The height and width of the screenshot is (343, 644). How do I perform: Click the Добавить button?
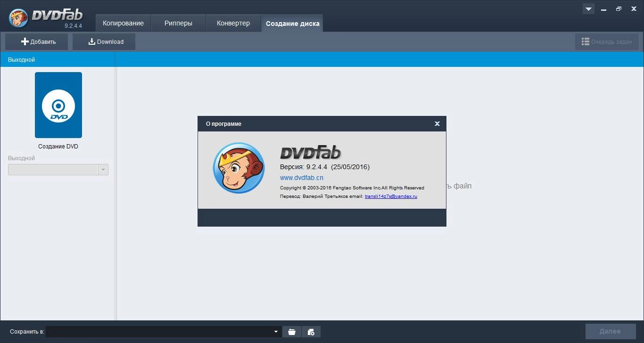[37, 41]
